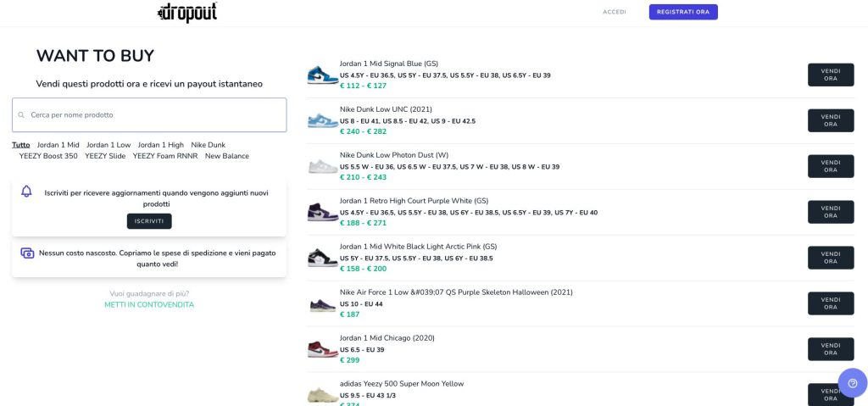868x406 pixels.
Task: Sell Nike Dunk Low Photon Dust now
Action: 831,166
